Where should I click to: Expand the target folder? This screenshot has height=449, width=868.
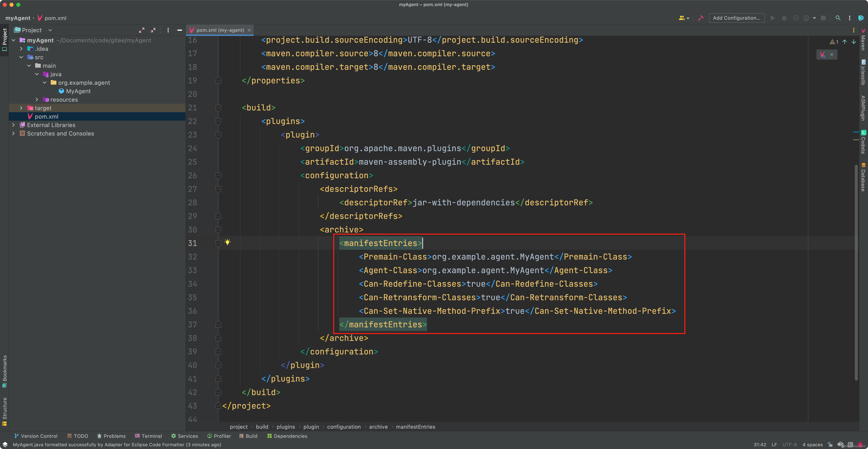pyautogui.click(x=21, y=108)
